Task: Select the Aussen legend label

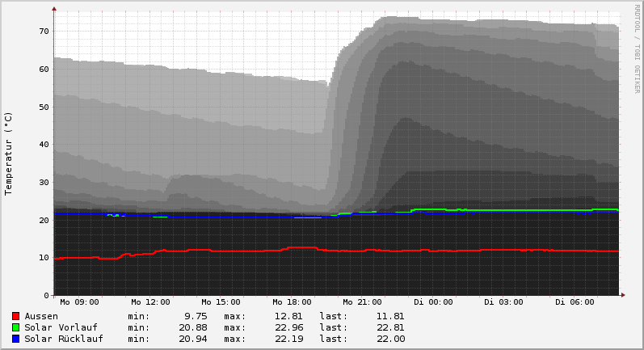Action: (x=41, y=316)
